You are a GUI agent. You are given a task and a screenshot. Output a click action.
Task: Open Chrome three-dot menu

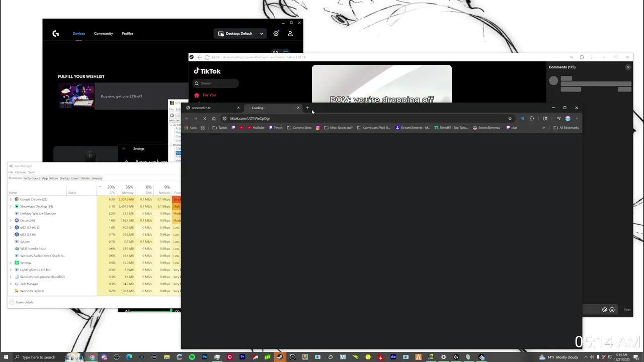(577, 118)
